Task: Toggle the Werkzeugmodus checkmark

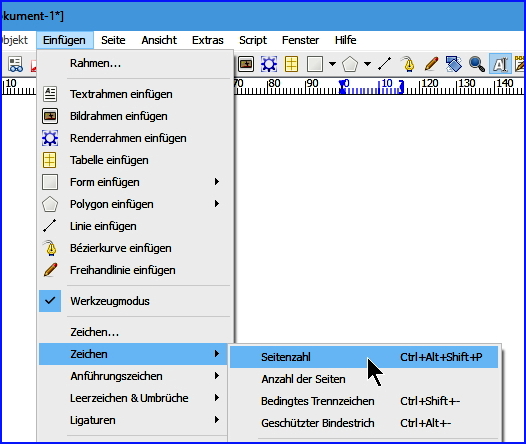Action: [50, 301]
